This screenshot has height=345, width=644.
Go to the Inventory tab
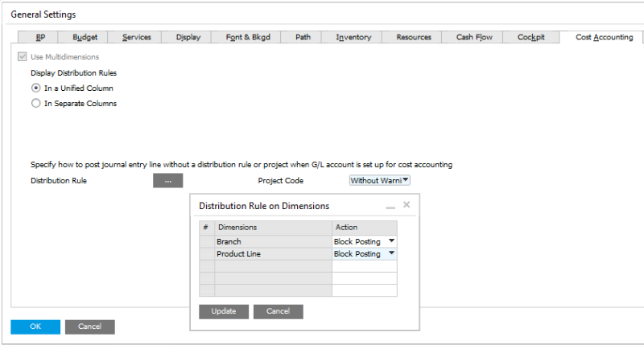353,37
